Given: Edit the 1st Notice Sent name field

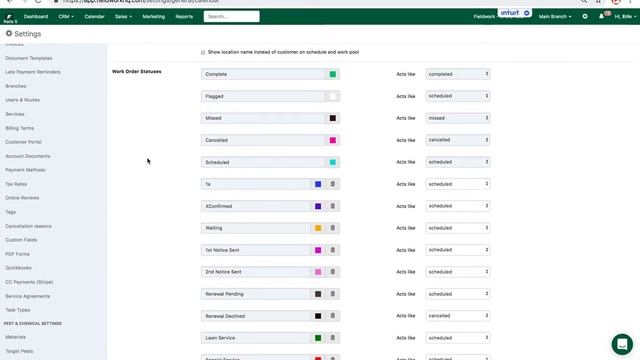Looking at the screenshot, I should click(x=256, y=250).
